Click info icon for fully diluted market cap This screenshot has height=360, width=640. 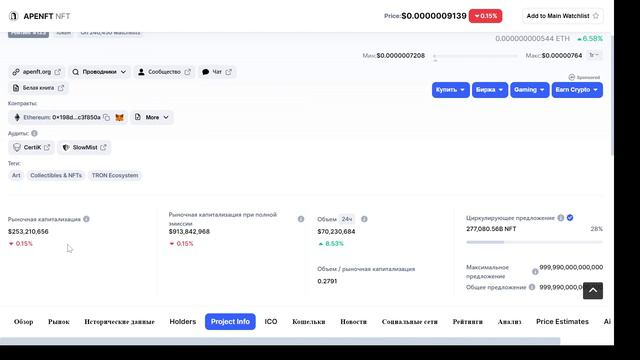click(x=301, y=219)
